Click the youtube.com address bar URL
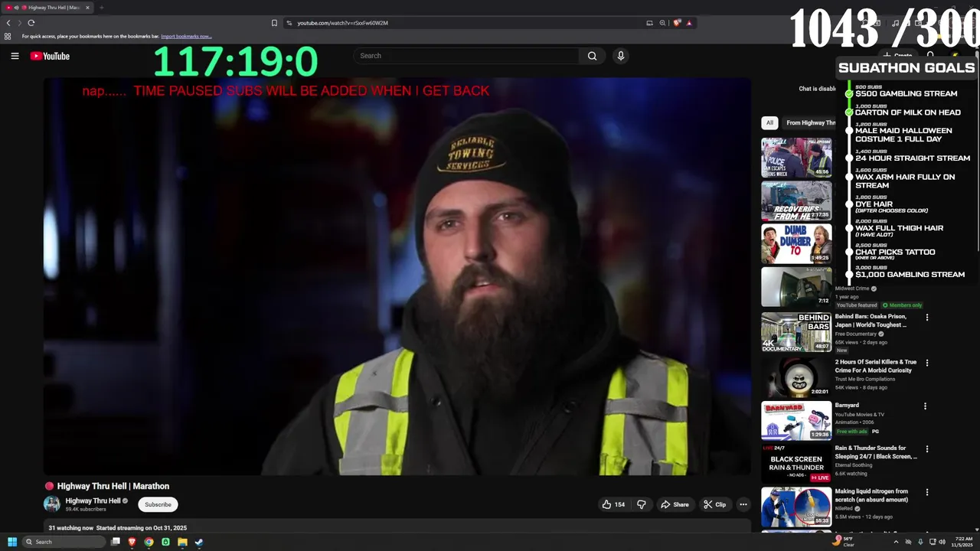The image size is (980, 551). [x=342, y=23]
